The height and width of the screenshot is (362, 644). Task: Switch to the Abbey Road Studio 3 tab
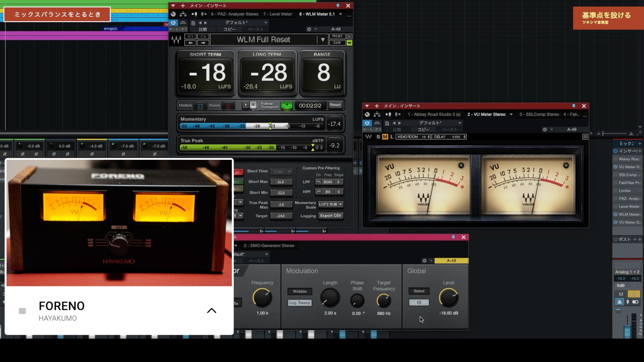pyautogui.click(x=434, y=114)
